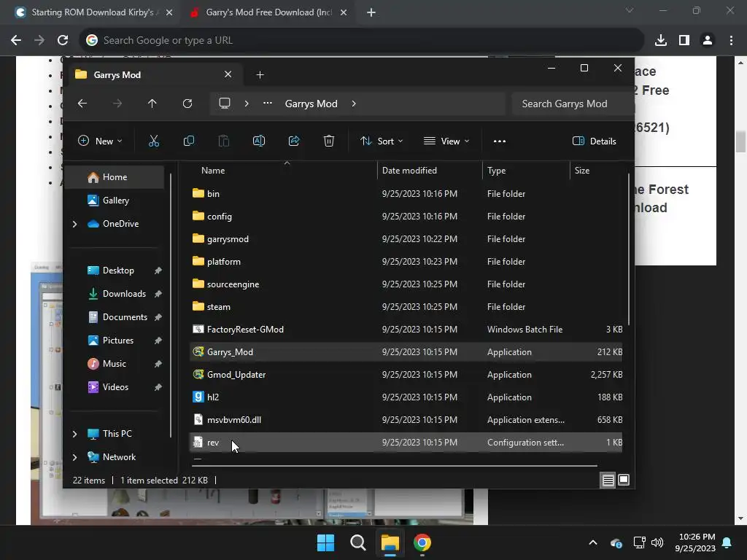The image size is (747, 560).
Task: Click chevron after This PC icon in address bar
Action: (247, 104)
